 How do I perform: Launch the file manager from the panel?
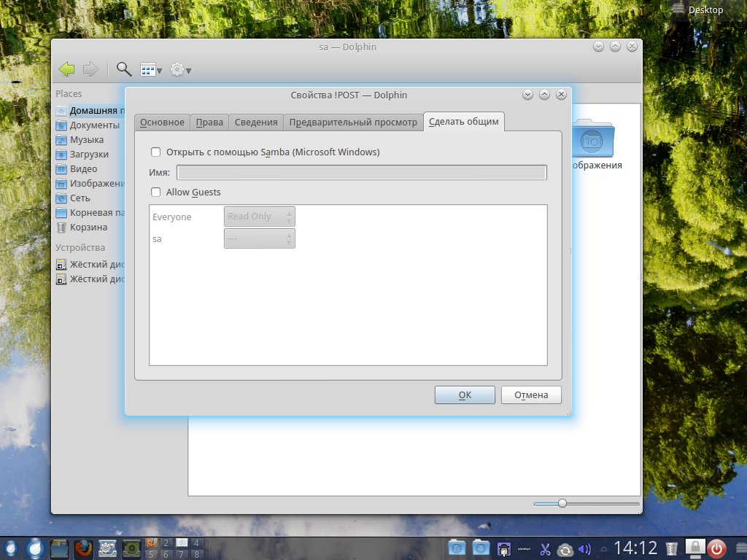(60, 549)
